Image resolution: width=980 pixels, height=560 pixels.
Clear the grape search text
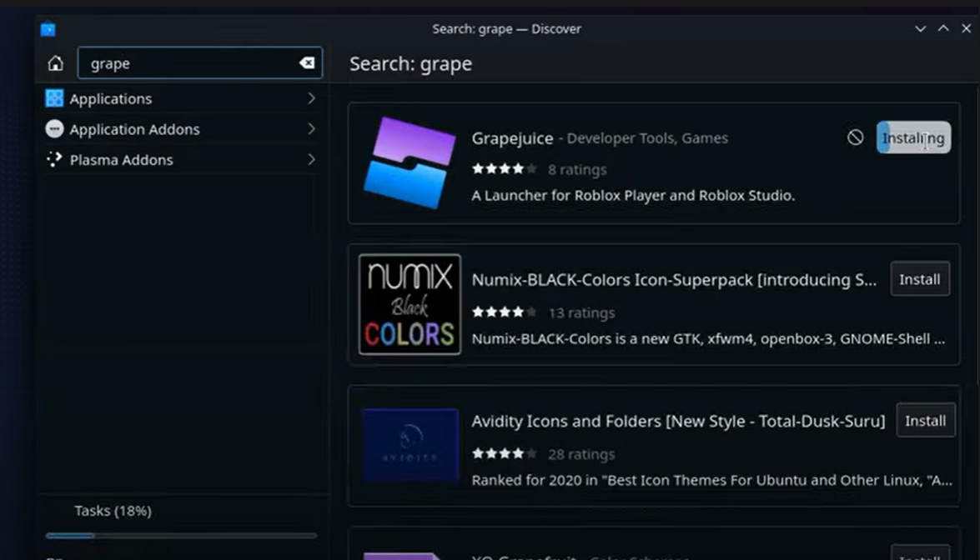(x=307, y=63)
